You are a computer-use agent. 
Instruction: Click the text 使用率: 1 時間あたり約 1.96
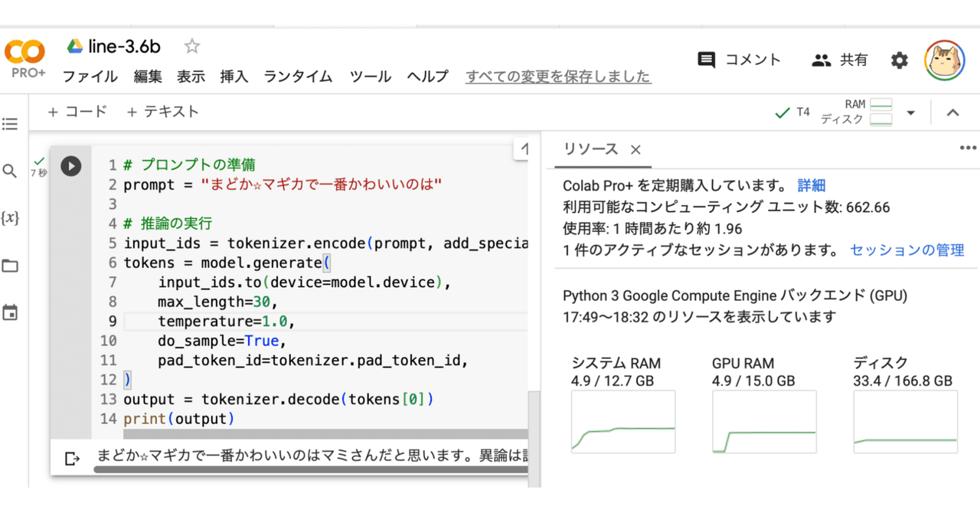click(x=652, y=228)
